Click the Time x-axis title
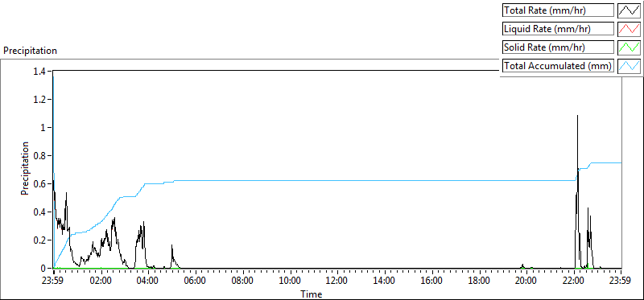644x300 pixels. click(312, 294)
